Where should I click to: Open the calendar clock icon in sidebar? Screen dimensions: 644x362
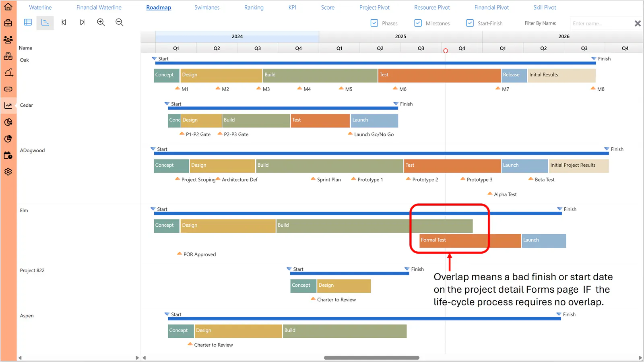(x=8, y=155)
